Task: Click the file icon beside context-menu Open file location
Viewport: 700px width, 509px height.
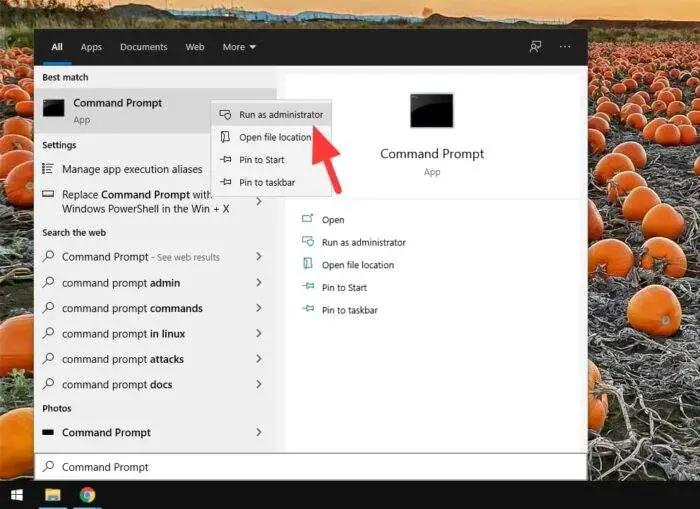Action: pos(225,137)
